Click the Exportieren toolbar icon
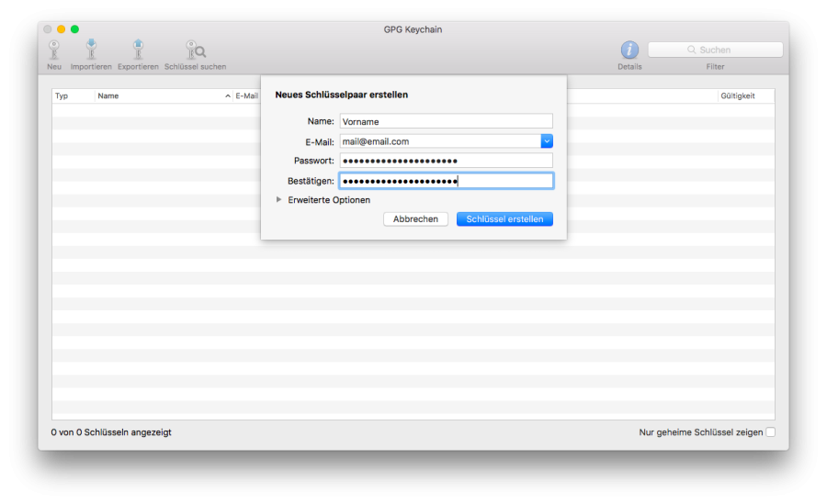The image size is (827, 504). pyautogui.click(x=138, y=50)
